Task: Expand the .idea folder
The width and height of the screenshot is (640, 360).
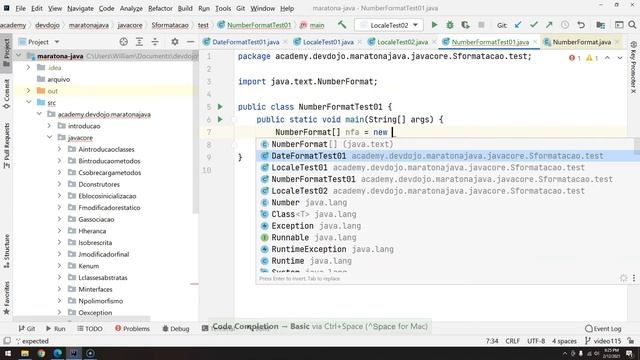Action: (29, 67)
